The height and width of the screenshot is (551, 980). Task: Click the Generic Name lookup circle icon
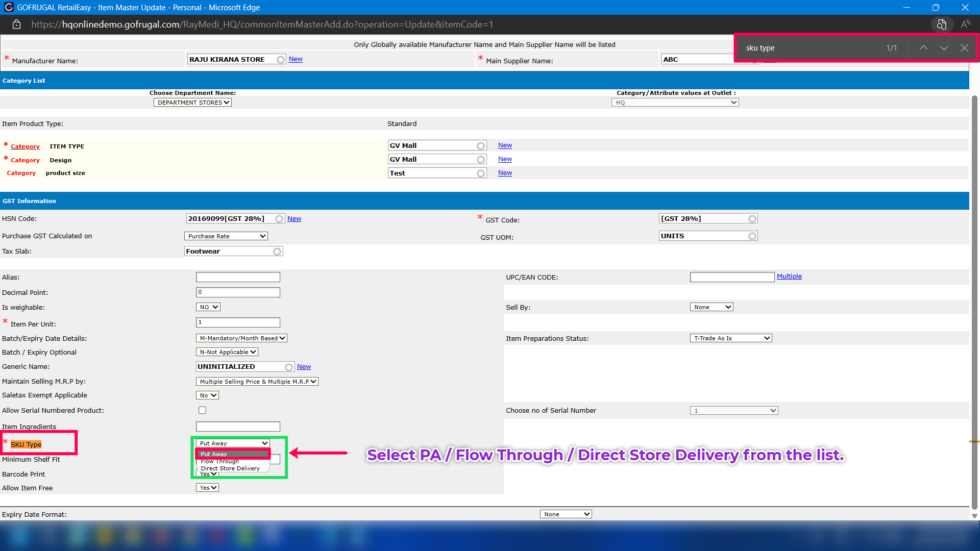[289, 367]
